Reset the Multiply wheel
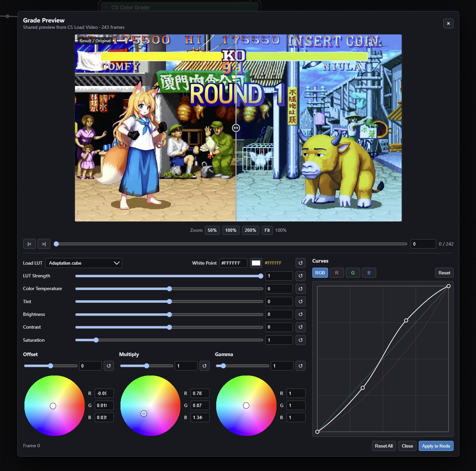 point(205,366)
